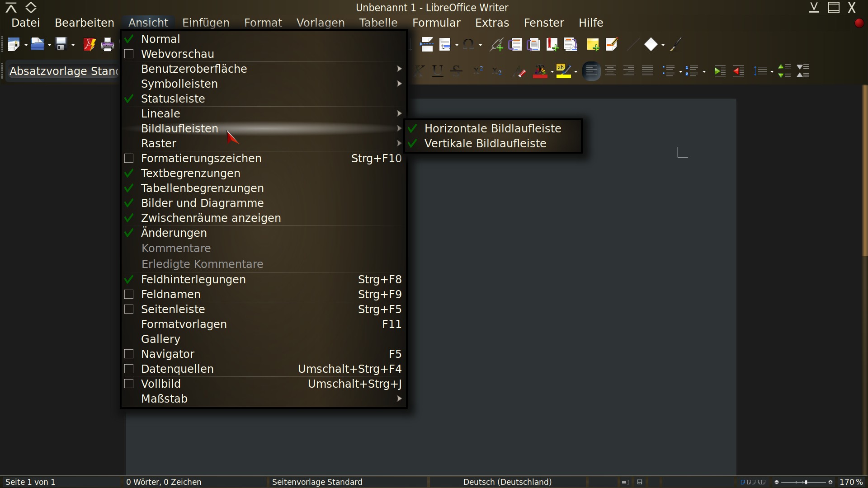Uncheck Statusleiste in the menu
Screen dimensions: 868x488
(264, 99)
